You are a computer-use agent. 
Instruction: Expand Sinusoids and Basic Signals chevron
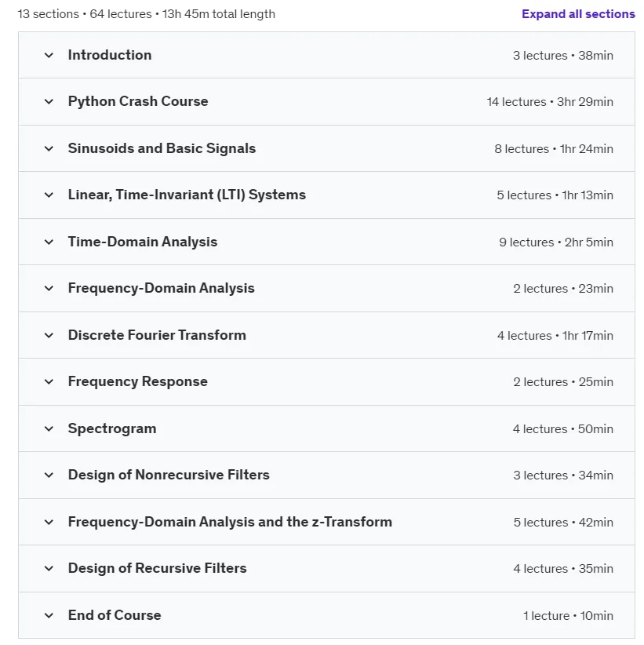[49, 148]
